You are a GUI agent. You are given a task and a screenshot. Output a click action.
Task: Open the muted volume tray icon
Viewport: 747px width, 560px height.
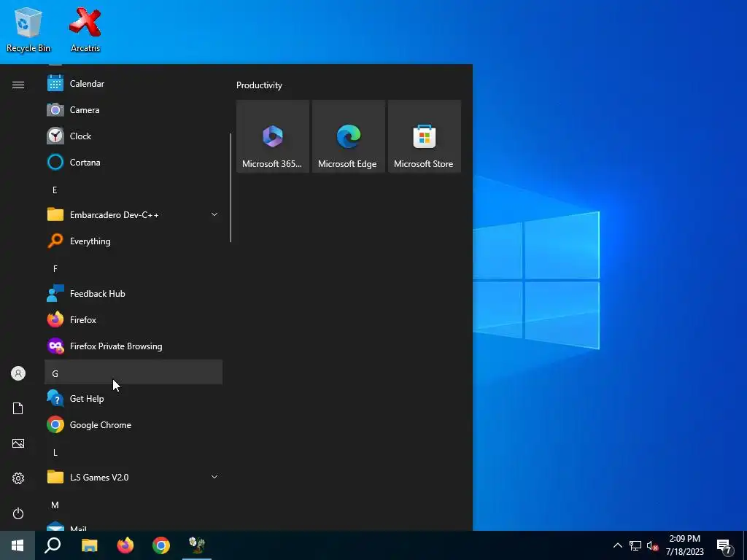652,545
